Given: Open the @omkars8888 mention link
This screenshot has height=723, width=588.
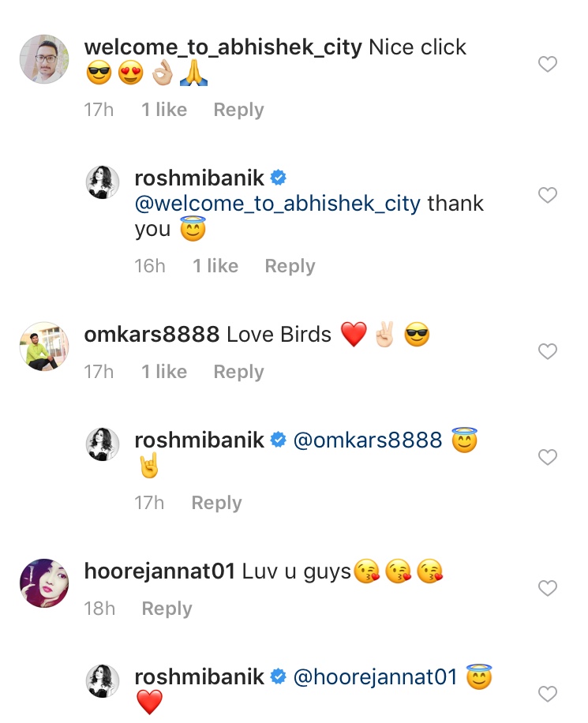Looking at the screenshot, I should click(x=368, y=440).
